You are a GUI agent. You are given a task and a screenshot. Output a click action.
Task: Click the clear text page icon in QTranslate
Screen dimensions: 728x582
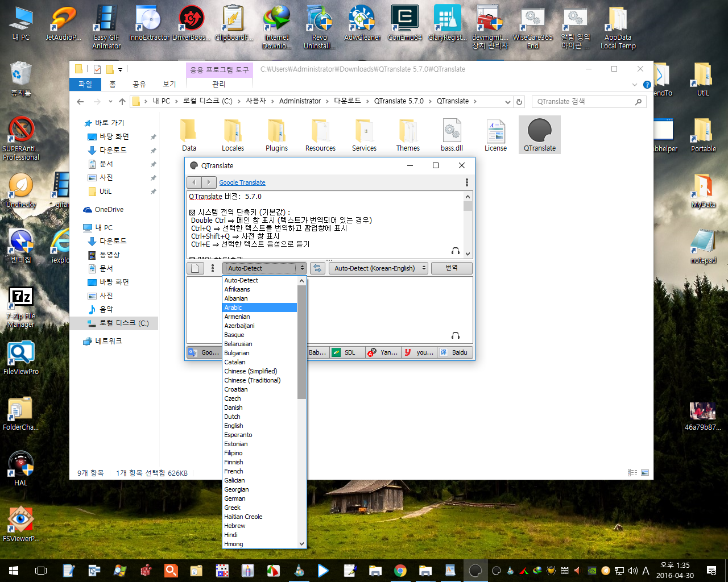point(195,268)
